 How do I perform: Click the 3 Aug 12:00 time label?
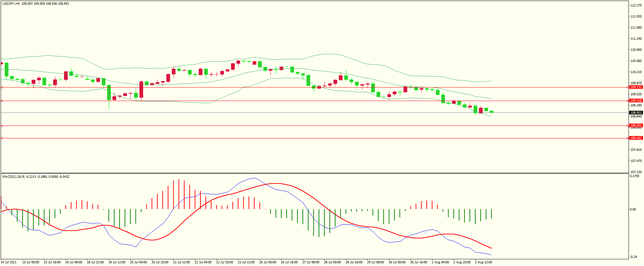(x=483, y=262)
